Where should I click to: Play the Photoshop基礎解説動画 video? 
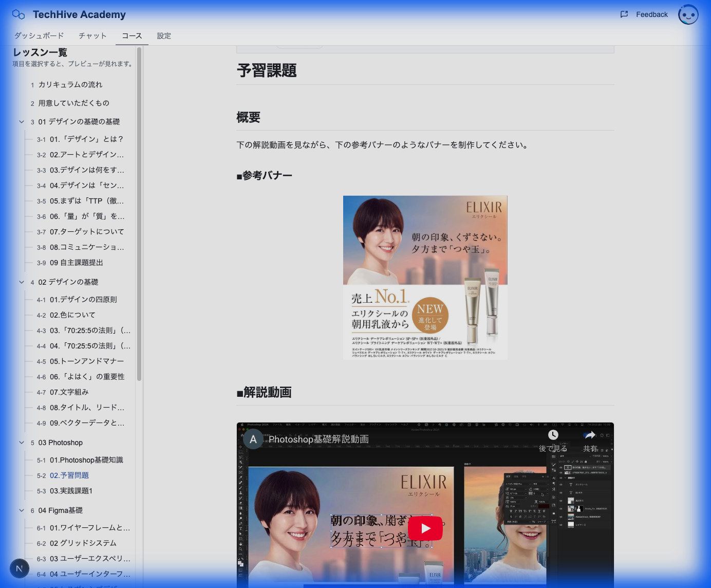pos(425,528)
